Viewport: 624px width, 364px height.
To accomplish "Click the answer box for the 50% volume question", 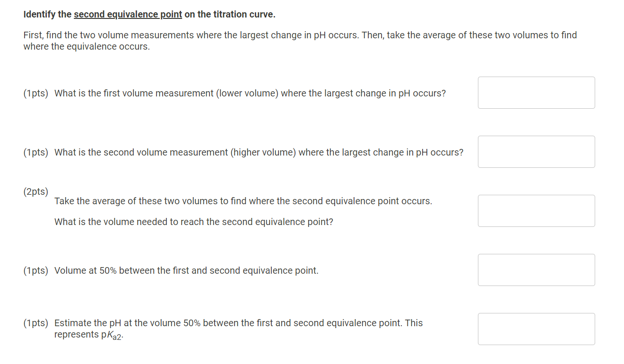I will tap(536, 270).
